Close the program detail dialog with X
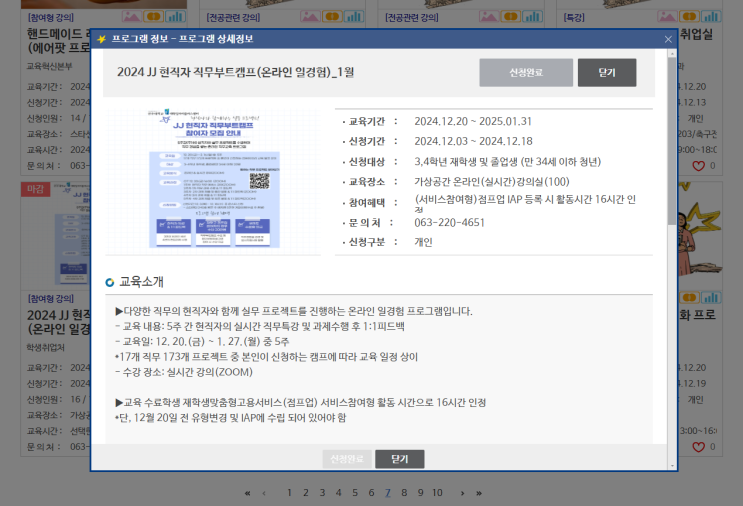This screenshot has width=743, height=506. [x=668, y=39]
